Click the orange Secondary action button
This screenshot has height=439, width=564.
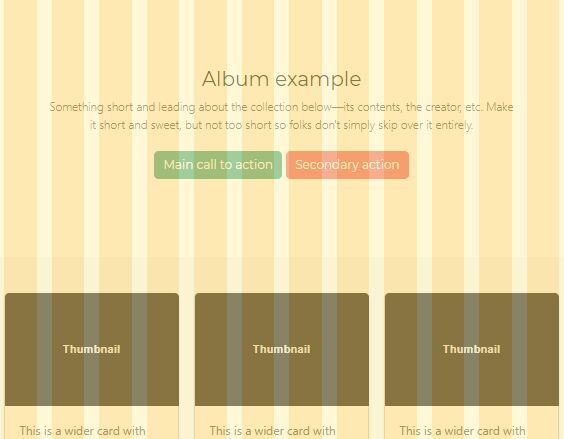347,165
